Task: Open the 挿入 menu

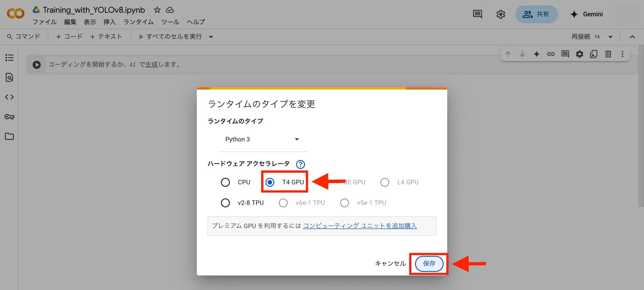Action: (x=109, y=22)
